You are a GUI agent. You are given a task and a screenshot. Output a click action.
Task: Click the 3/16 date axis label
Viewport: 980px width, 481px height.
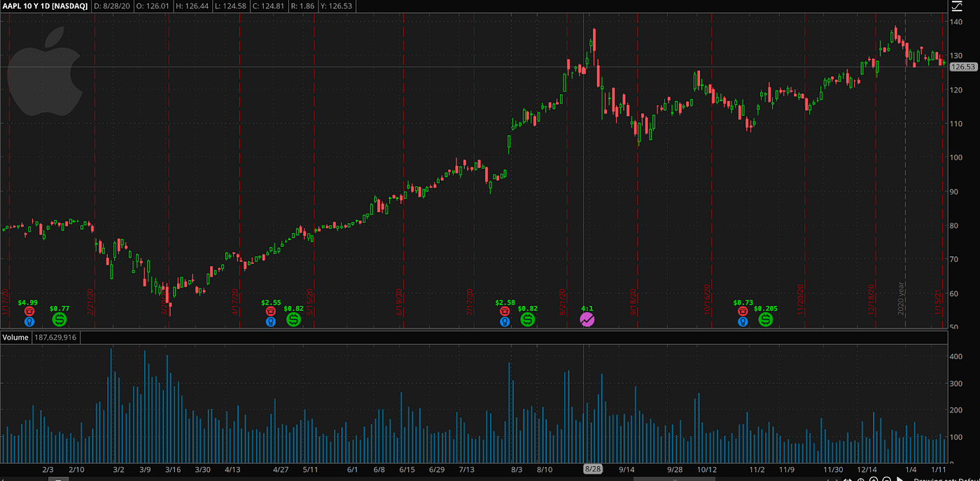click(172, 469)
